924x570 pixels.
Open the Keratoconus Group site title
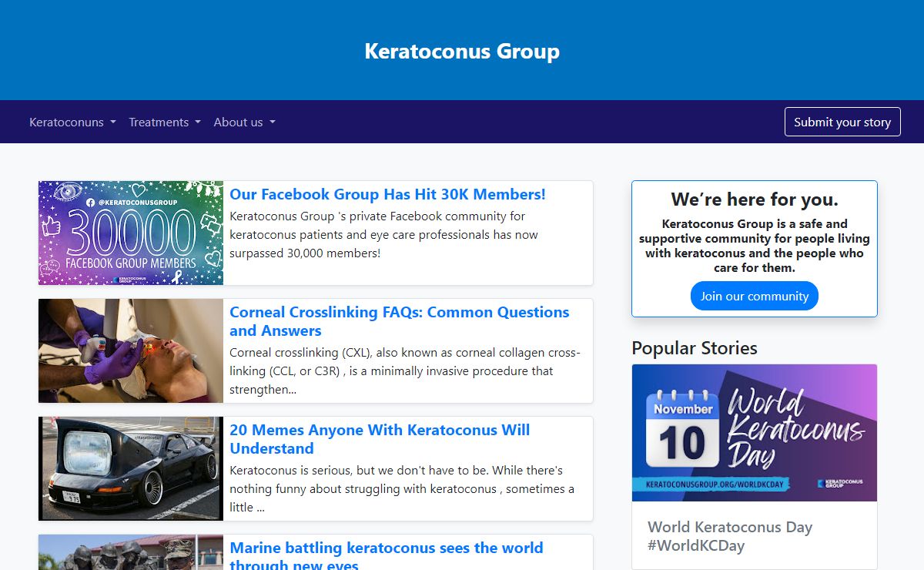pos(462,51)
